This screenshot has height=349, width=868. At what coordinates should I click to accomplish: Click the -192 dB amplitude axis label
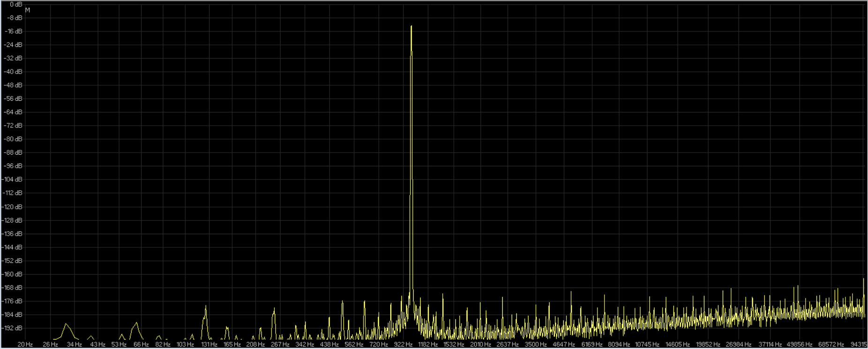[x=13, y=328]
